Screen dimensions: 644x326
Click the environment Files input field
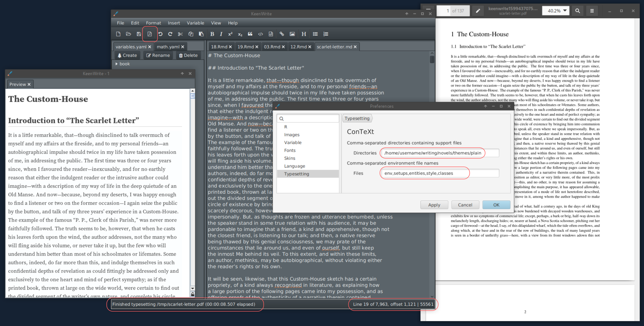tap(440, 173)
